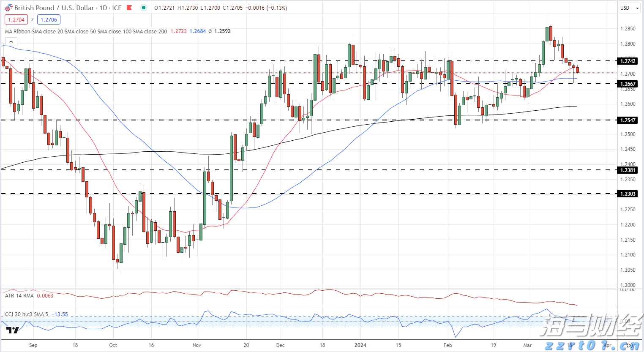Click the Nov label on time axis
This screenshot has width=644, height=352.
click(x=197, y=345)
